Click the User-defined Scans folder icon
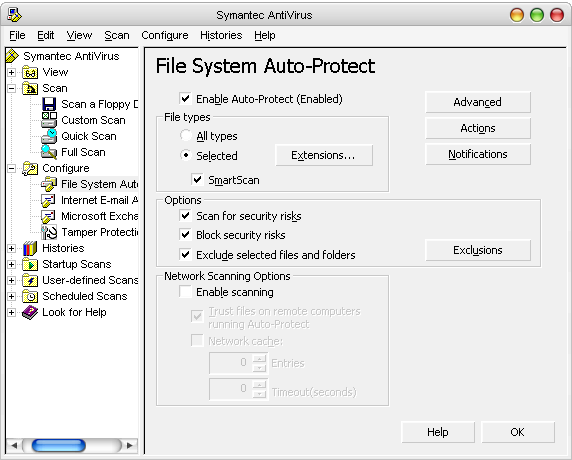 30,281
